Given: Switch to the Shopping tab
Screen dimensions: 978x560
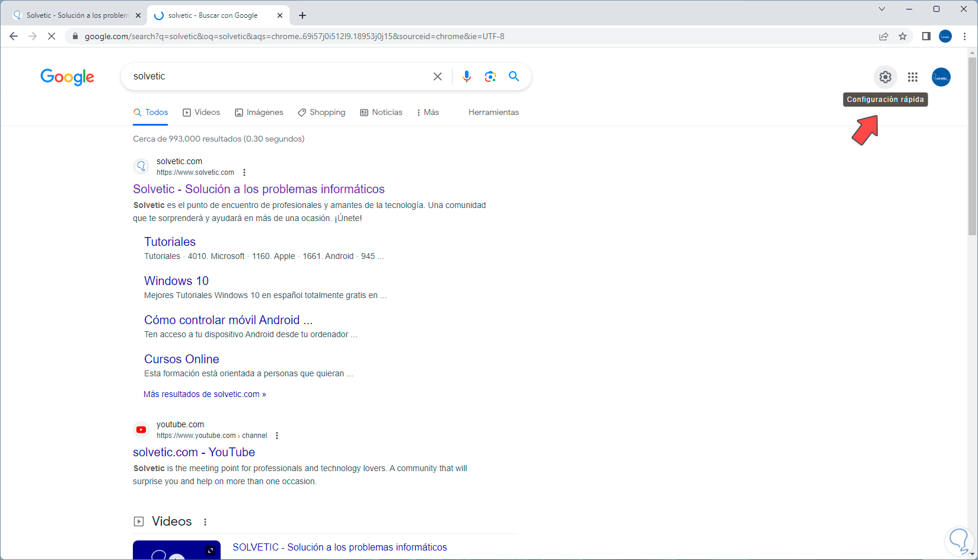Looking at the screenshot, I should (x=321, y=113).
